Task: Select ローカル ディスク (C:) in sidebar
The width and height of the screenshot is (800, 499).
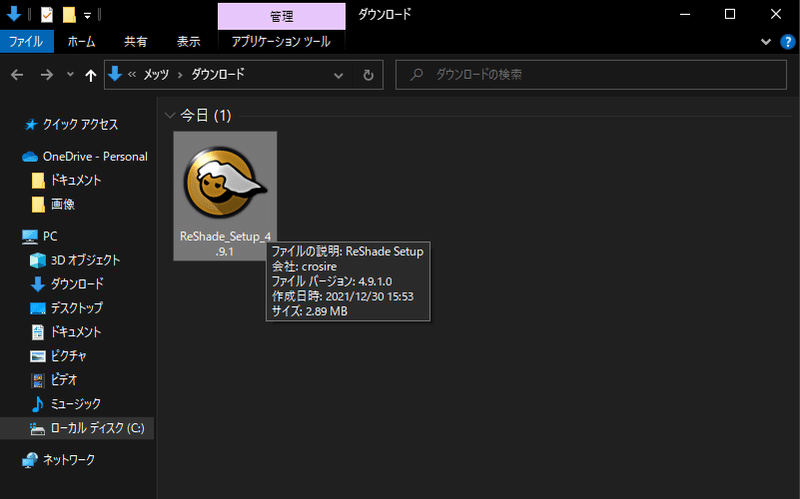Action: pyautogui.click(x=77, y=428)
